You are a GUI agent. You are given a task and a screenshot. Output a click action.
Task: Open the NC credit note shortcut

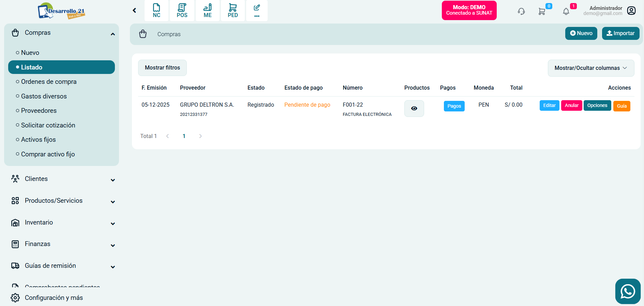156,11
